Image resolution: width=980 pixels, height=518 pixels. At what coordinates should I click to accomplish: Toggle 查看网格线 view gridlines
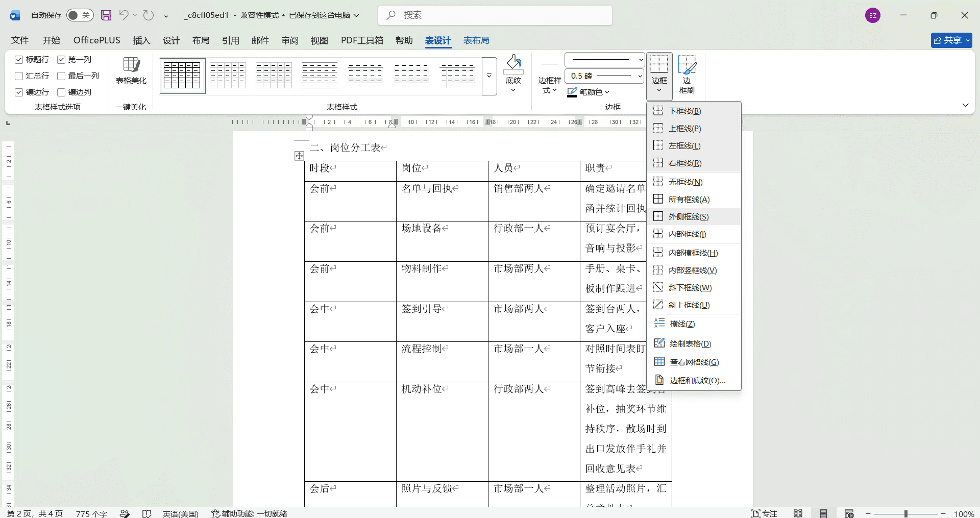[694, 362]
